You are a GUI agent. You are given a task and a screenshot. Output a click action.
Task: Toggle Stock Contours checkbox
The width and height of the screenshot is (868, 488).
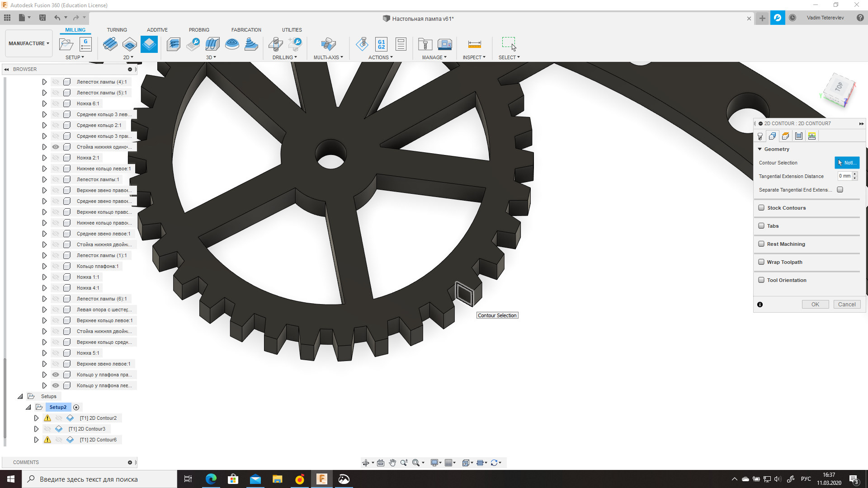pyautogui.click(x=761, y=207)
